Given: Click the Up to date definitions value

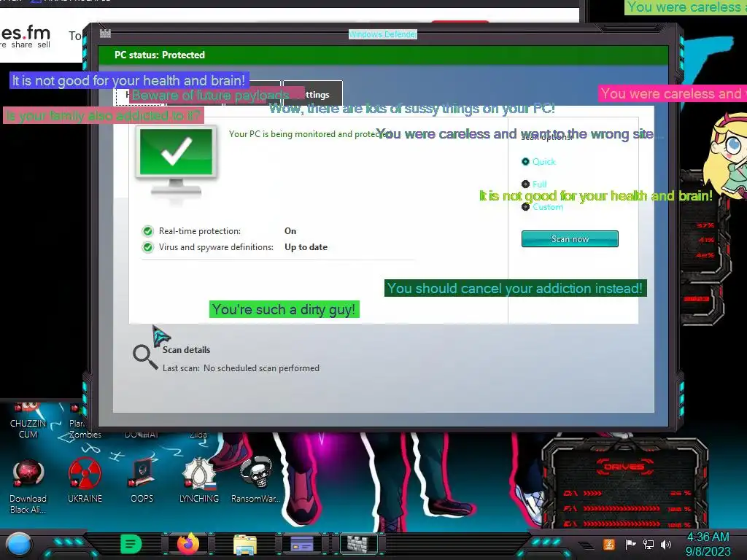Looking at the screenshot, I should click(x=306, y=247).
